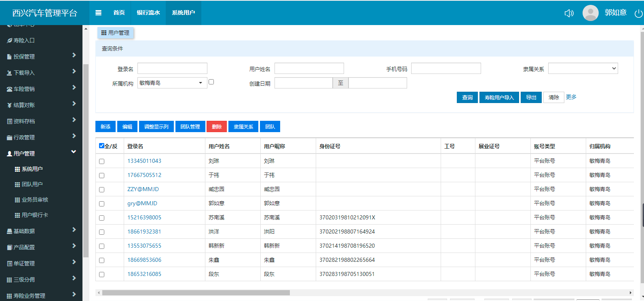Screen dimensions: 644x301
Task: Check the row for user 刘琳
Action: coord(101,161)
